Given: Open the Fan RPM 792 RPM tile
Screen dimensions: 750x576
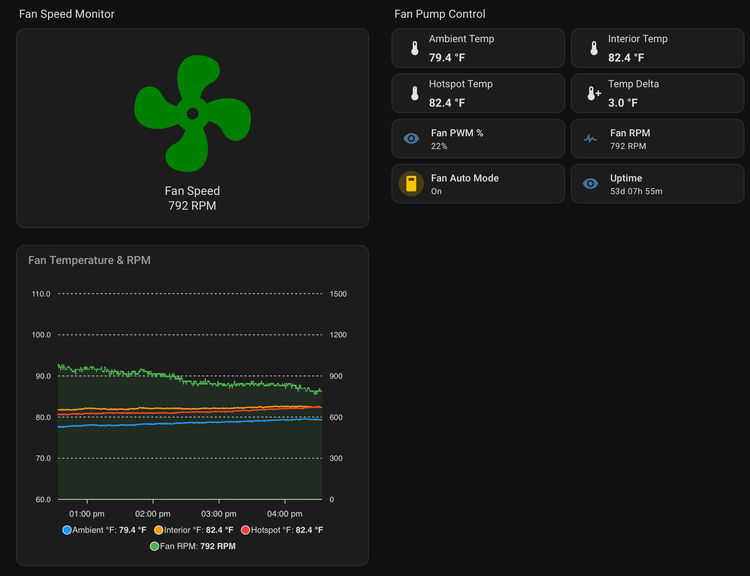Looking at the screenshot, I should coord(657,139).
